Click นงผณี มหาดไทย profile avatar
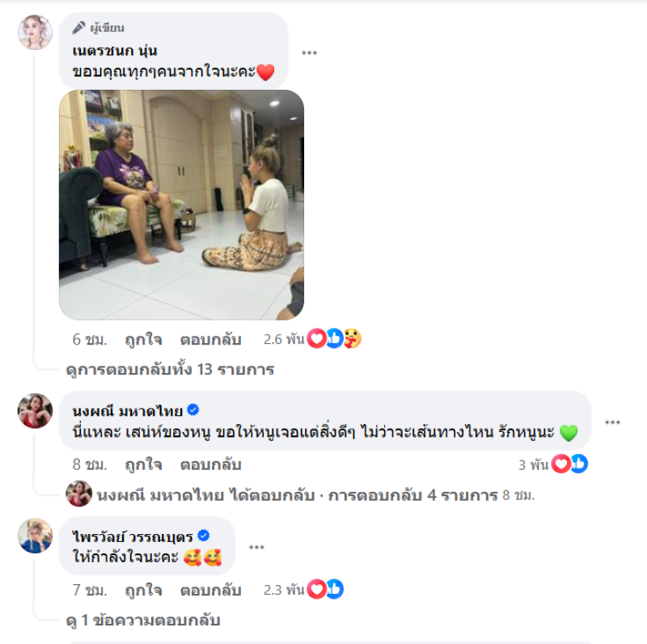 point(35,411)
